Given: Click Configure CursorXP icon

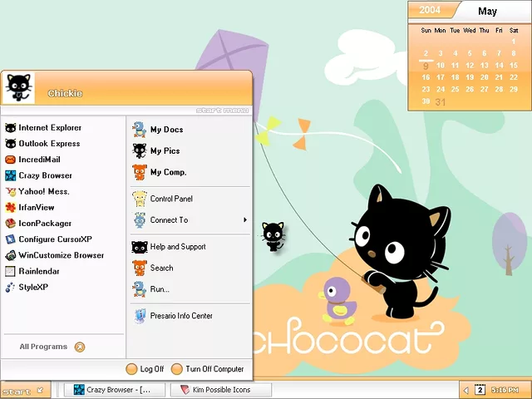Looking at the screenshot, I should pyautogui.click(x=11, y=239).
